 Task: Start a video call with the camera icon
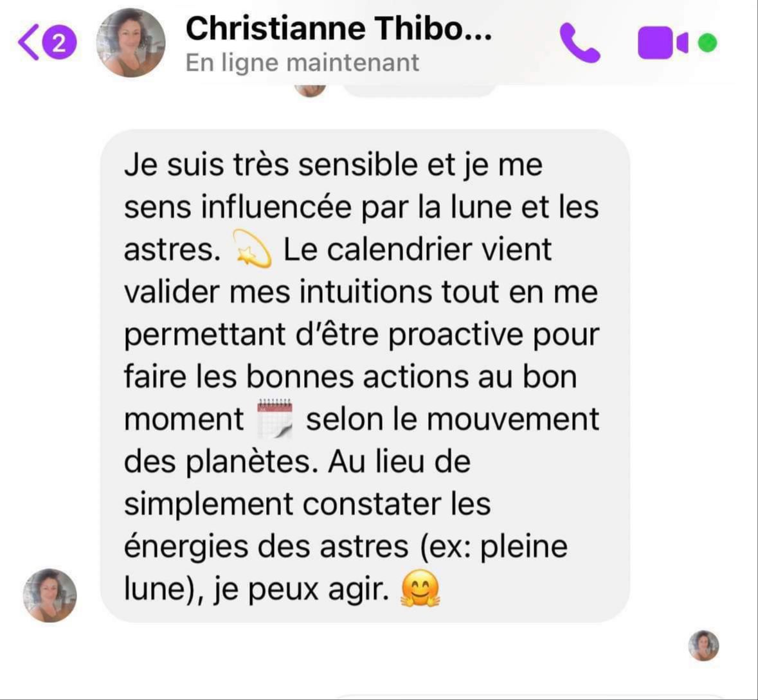point(662,43)
